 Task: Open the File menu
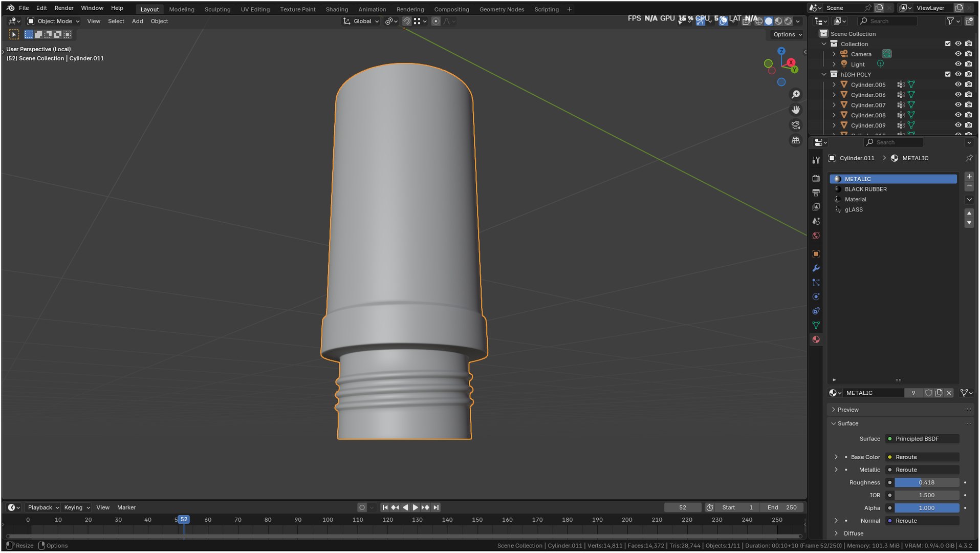click(x=24, y=8)
